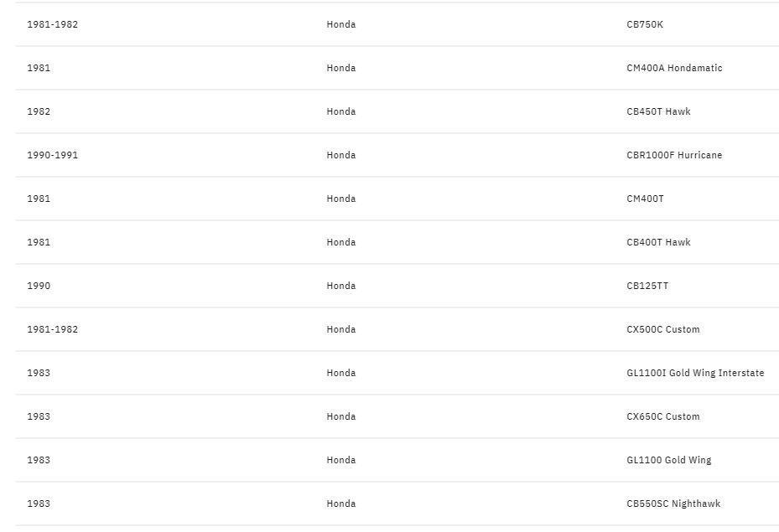Click the 1990-1991 year range cell

[52, 155]
